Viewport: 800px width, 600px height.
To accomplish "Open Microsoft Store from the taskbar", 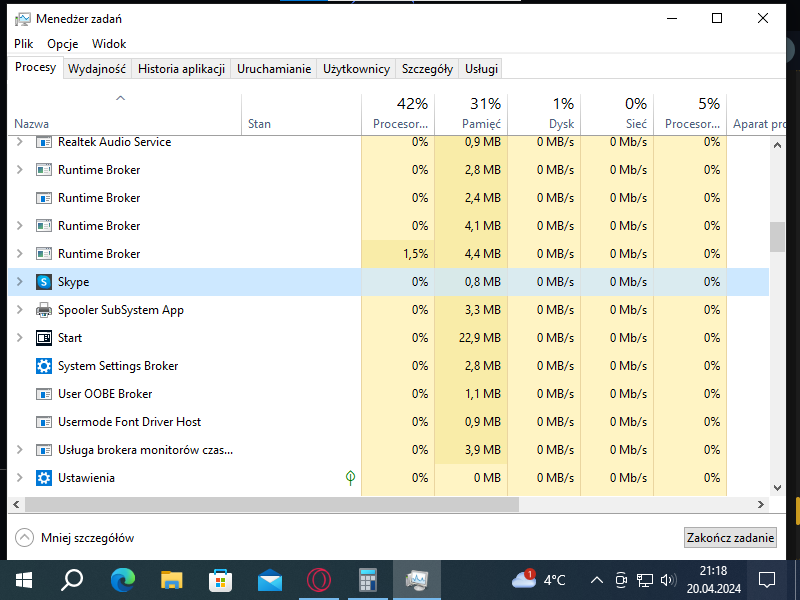I will [220, 580].
